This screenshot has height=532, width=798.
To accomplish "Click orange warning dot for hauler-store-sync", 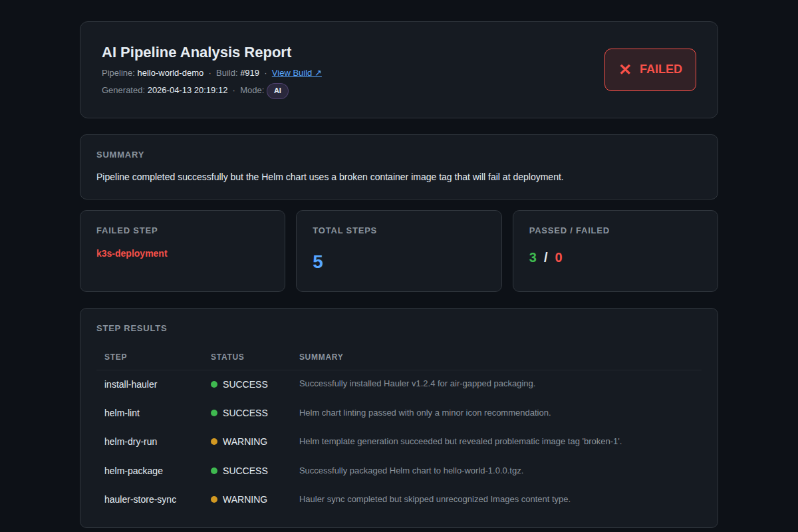I will click(x=214, y=499).
